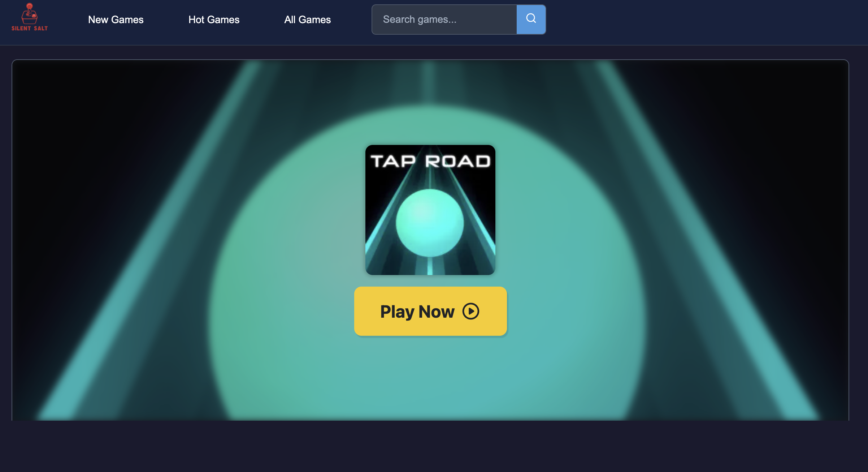This screenshot has width=868, height=472.
Task: Click the circled play triangle icon
Action: click(471, 311)
